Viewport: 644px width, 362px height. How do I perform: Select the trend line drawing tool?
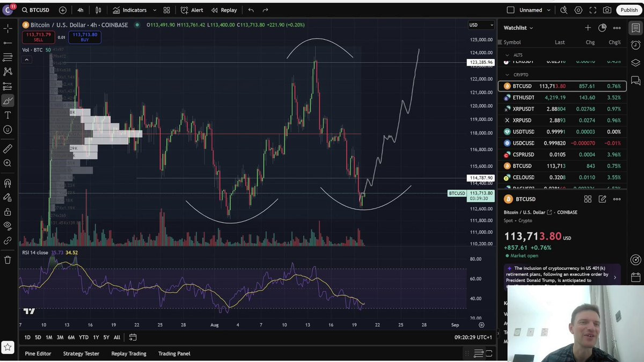click(8, 43)
